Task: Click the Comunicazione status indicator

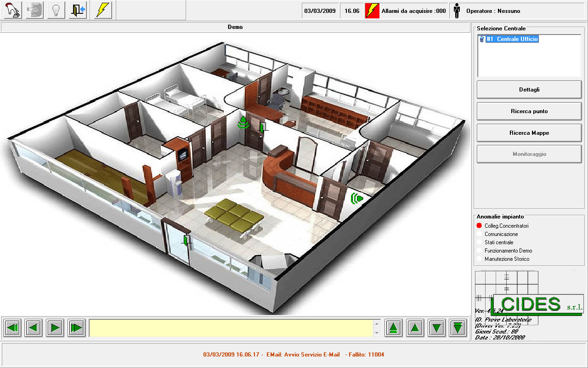Action: click(x=479, y=234)
